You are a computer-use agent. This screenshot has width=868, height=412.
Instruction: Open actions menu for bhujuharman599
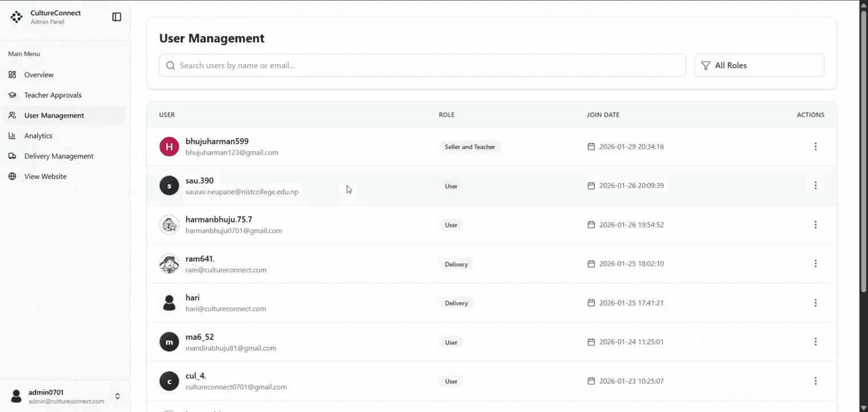tap(815, 146)
